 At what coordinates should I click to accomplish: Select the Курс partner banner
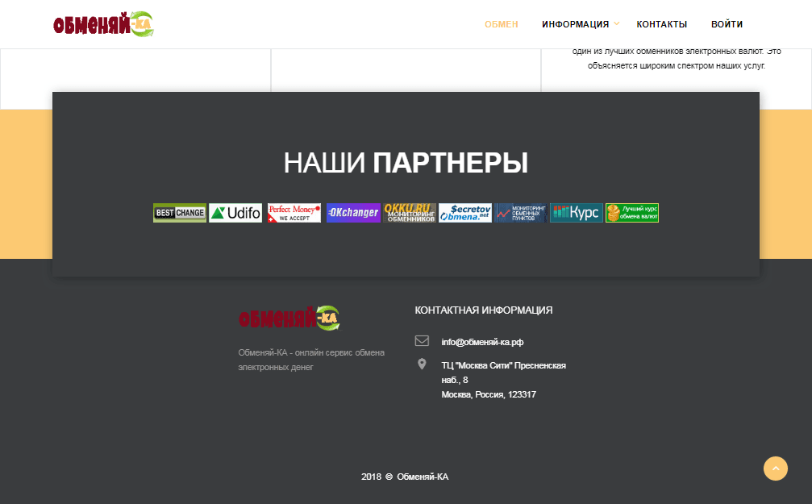576,212
